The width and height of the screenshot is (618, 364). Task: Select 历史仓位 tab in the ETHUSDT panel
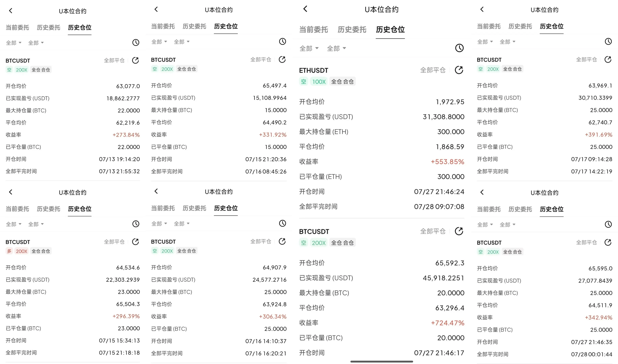390,29
